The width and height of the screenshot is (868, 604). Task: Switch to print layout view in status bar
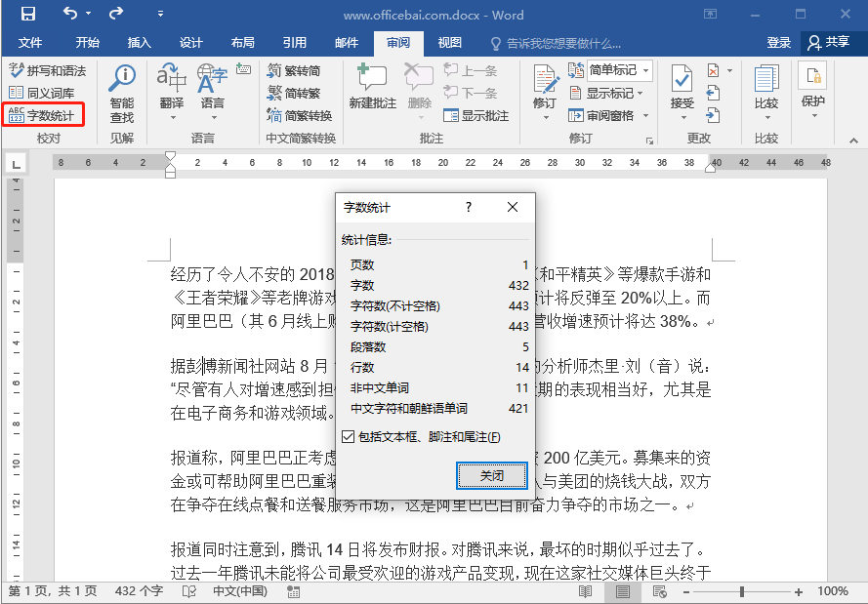623,592
